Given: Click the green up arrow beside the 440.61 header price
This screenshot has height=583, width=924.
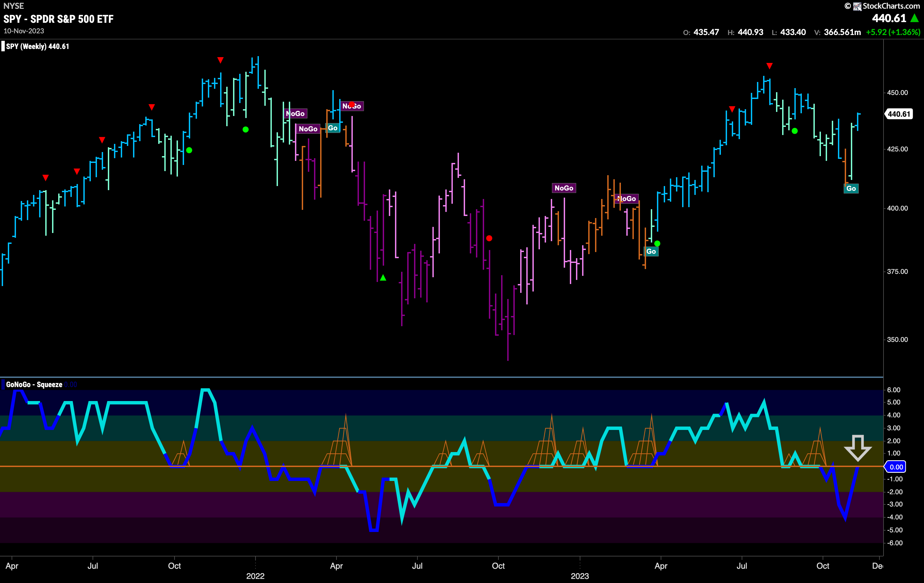Looking at the screenshot, I should (x=915, y=18).
